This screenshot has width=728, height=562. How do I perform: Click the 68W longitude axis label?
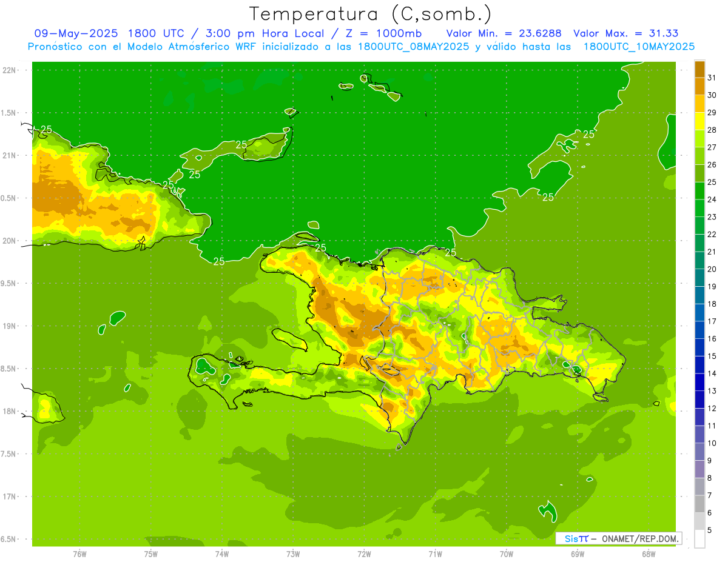[649, 554]
